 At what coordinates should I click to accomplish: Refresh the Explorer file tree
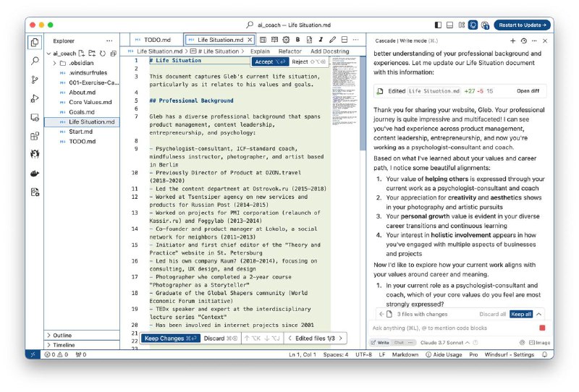tap(103, 53)
